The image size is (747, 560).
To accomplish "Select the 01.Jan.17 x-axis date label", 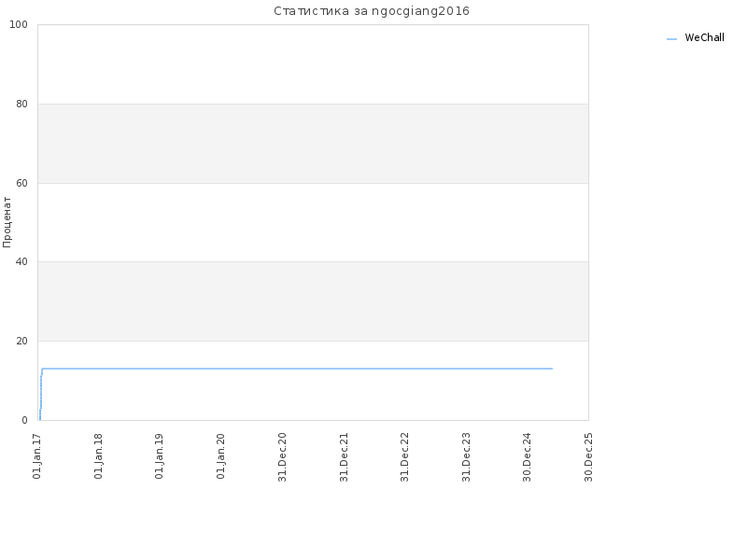I will 37,455.
